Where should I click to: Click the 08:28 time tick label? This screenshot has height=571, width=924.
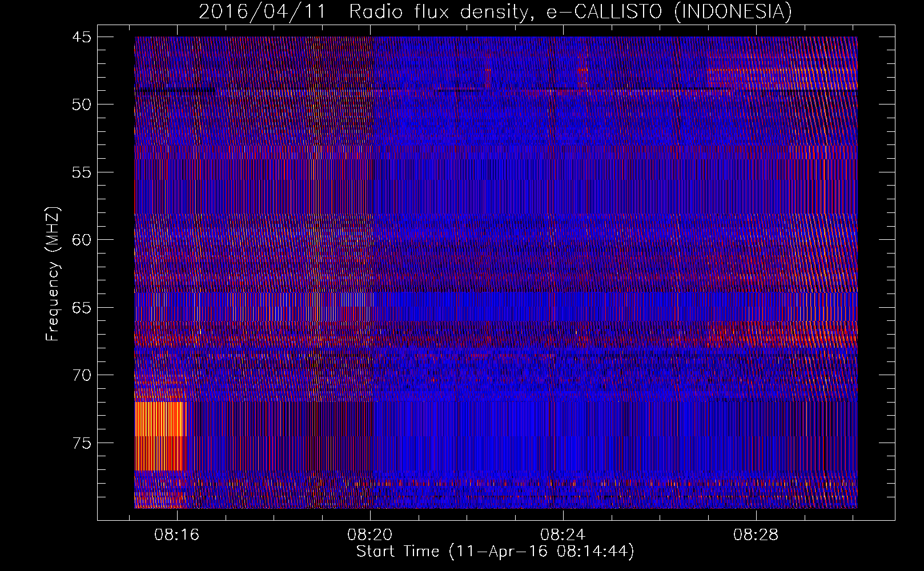click(x=756, y=534)
